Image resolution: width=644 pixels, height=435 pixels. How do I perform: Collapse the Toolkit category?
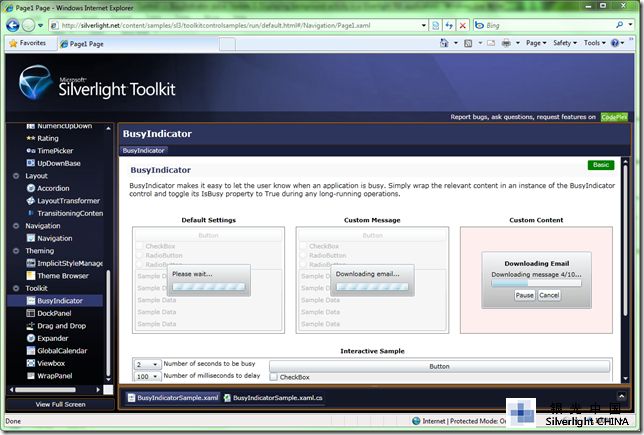[16, 288]
